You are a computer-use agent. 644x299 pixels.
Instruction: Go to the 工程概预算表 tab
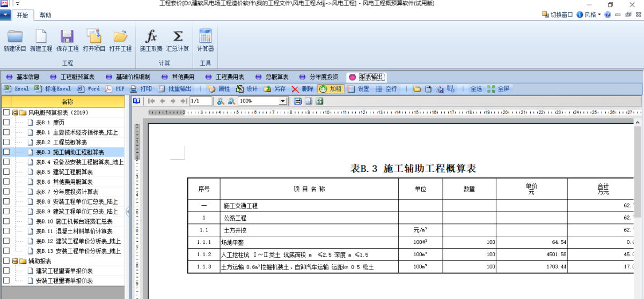click(72, 77)
